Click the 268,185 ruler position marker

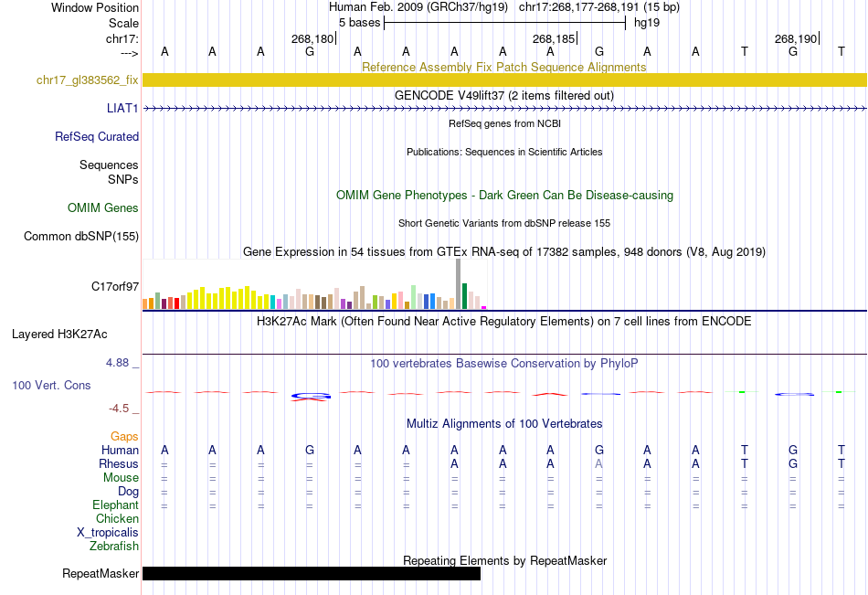pyautogui.click(x=555, y=38)
